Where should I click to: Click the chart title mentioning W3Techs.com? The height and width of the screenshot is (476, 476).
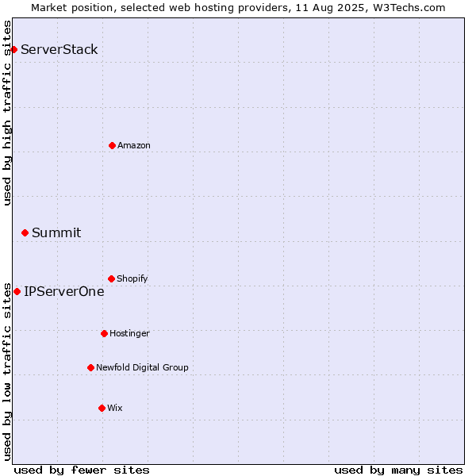[238, 8]
